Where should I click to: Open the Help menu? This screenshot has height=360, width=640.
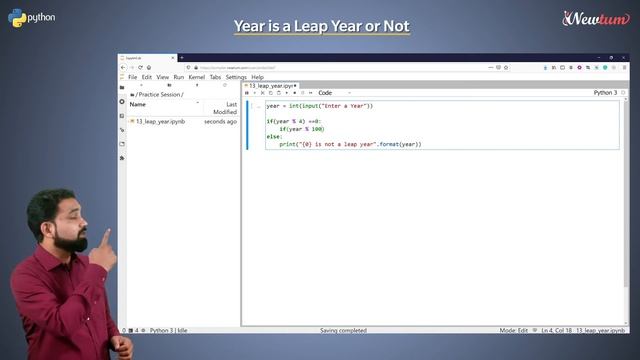258,77
